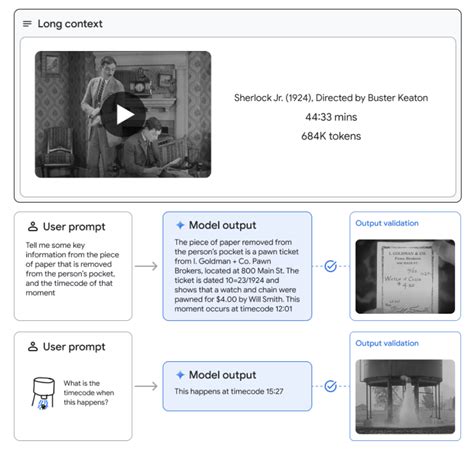The width and height of the screenshot is (474, 449).
Task: Click the first User prompt person icon
Action: tap(33, 226)
